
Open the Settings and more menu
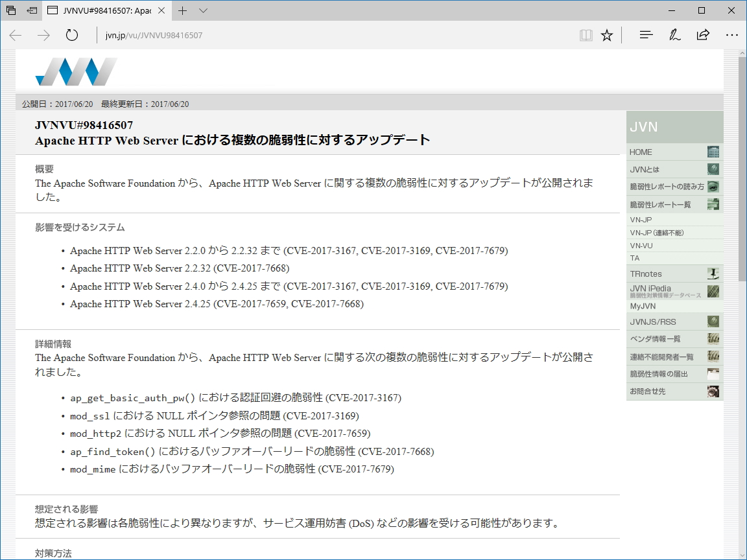coord(732,35)
